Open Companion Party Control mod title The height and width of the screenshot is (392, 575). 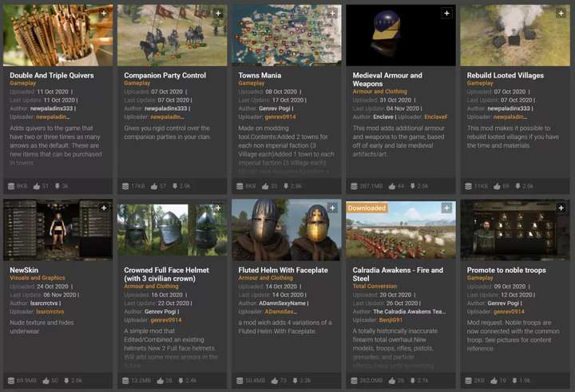pos(165,75)
